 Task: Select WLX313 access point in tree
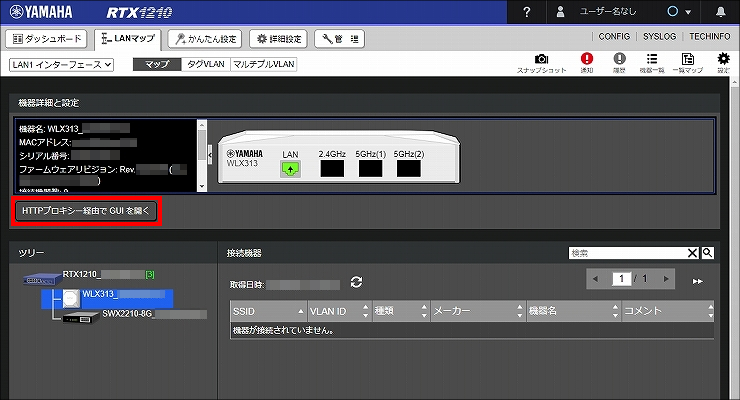pyautogui.click(x=107, y=299)
